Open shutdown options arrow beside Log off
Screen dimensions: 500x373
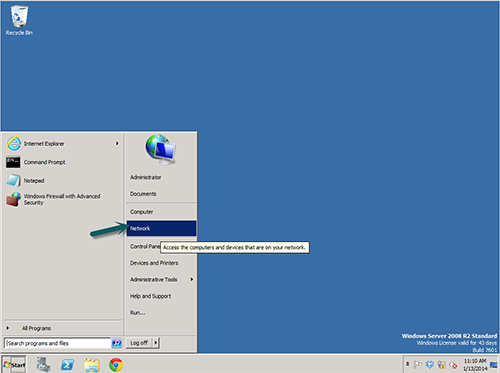pos(156,343)
